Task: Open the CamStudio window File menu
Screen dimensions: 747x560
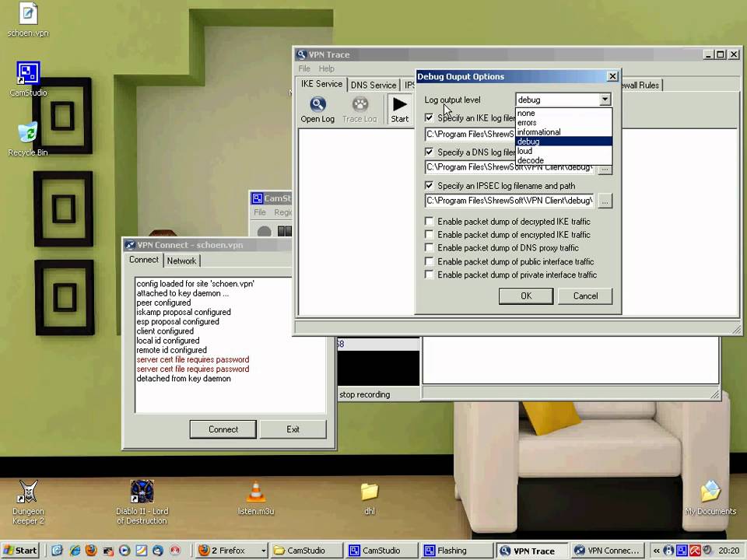Action: coord(260,212)
